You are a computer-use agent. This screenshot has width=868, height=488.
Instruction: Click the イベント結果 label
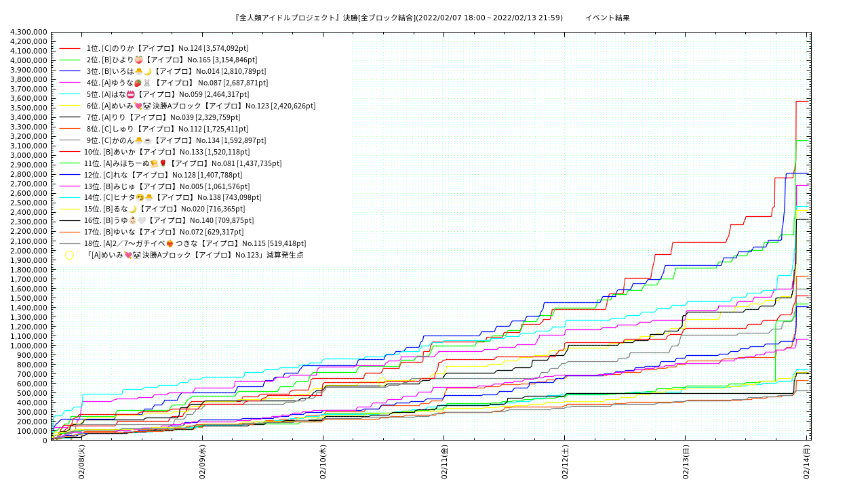[608, 18]
